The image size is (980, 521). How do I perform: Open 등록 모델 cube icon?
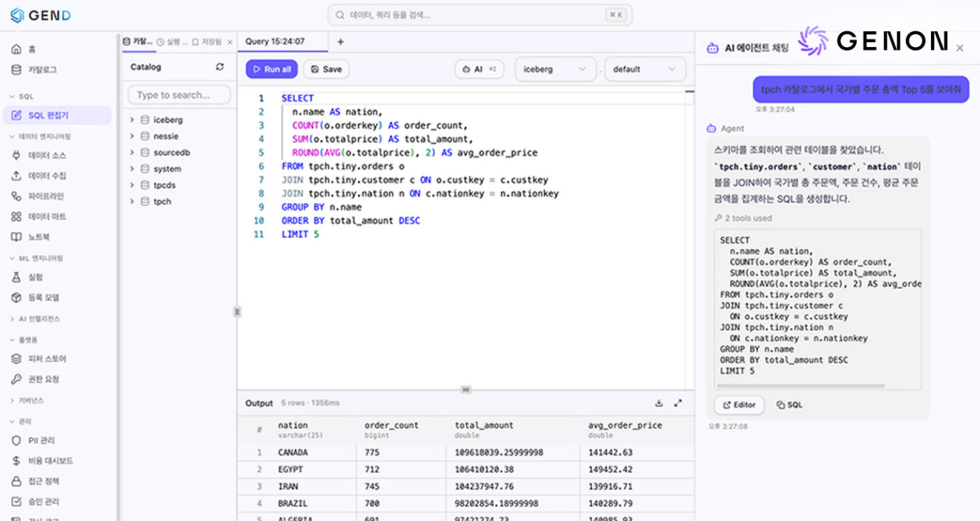(16, 298)
